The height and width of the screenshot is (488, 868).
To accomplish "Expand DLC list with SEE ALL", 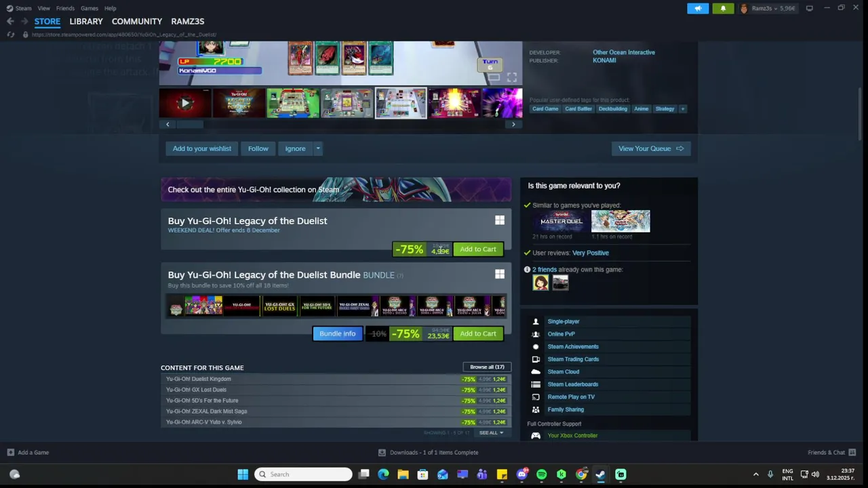I will (x=491, y=432).
